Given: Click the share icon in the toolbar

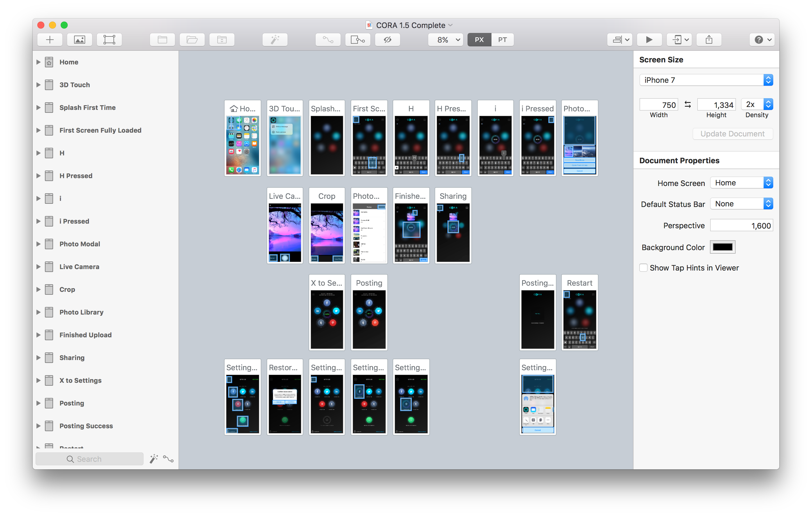Looking at the screenshot, I should [709, 39].
